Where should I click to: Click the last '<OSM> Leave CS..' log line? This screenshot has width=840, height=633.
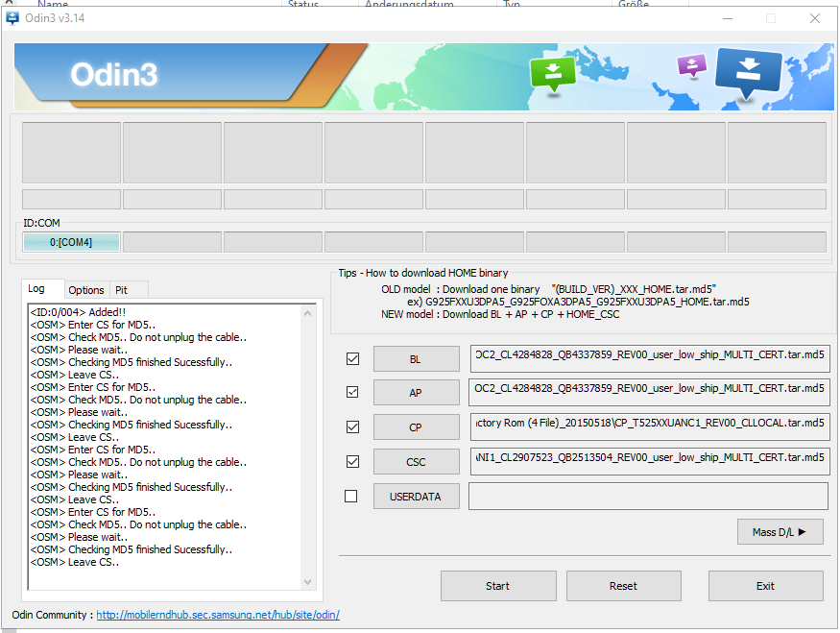[x=75, y=562]
